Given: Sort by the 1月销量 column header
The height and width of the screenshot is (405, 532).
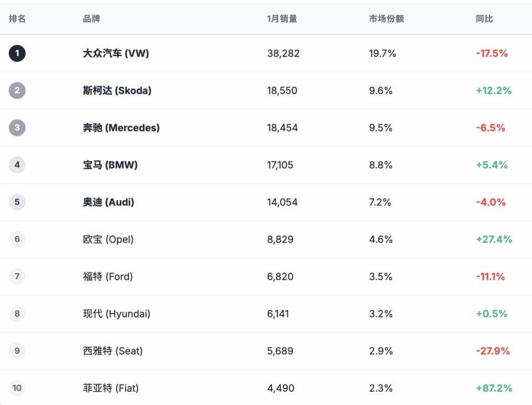Looking at the screenshot, I should (x=282, y=19).
